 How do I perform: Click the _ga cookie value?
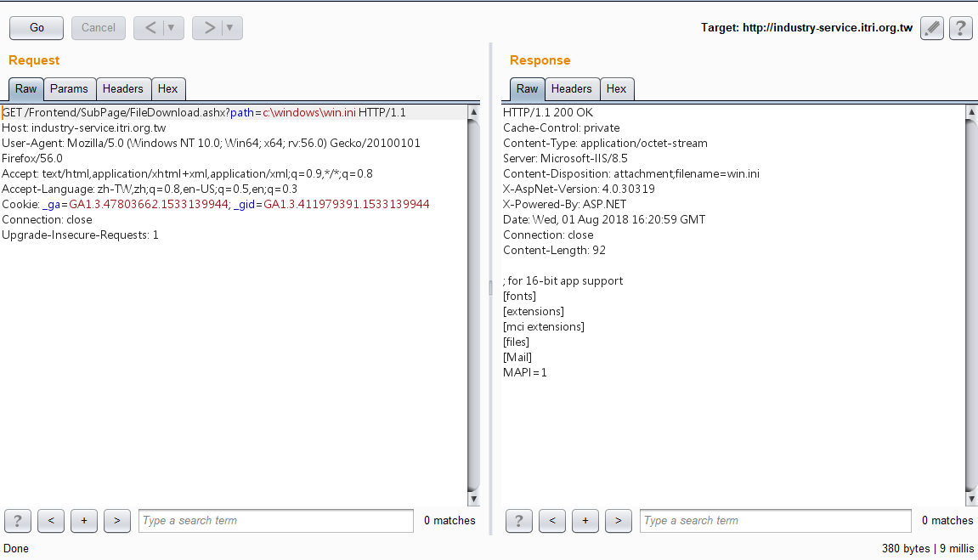tap(149, 204)
